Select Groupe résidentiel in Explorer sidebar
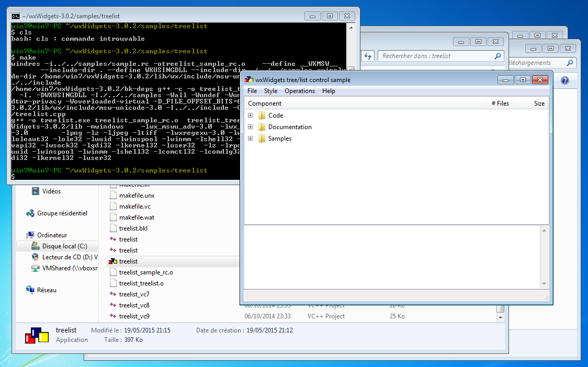588x367 pixels. pos(62,213)
